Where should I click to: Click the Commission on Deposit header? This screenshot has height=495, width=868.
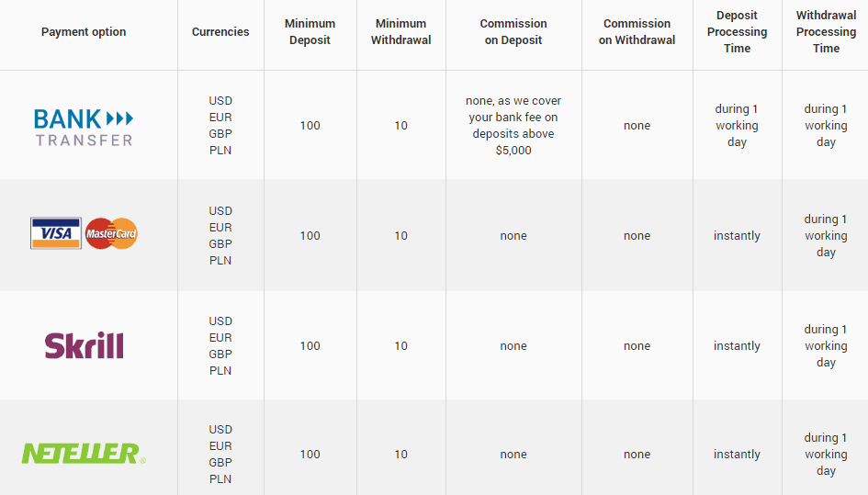513,32
